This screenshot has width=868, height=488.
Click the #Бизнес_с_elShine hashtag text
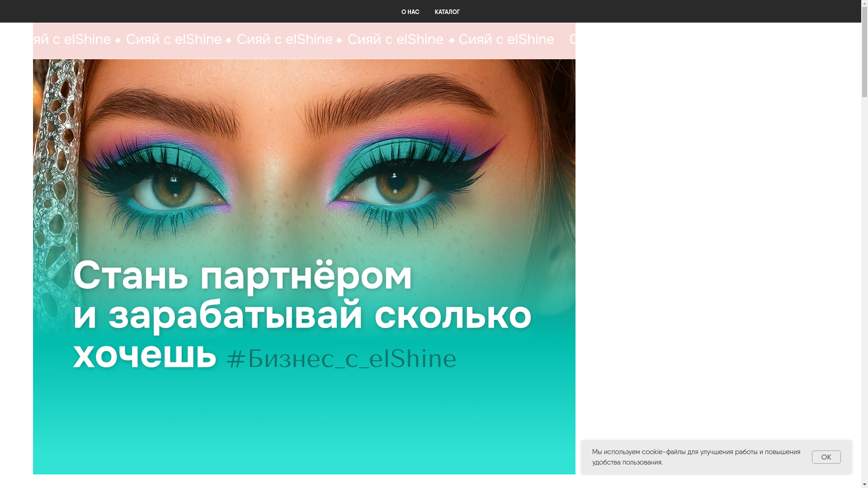pos(341,358)
